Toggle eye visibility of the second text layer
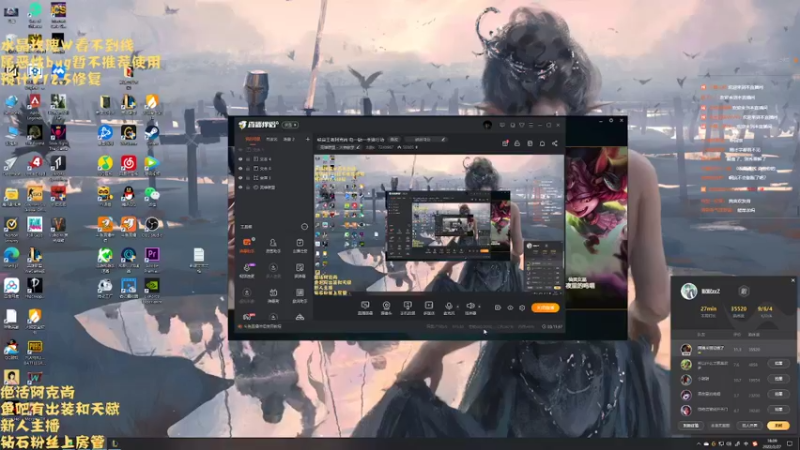The image size is (800, 450). click(240, 168)
